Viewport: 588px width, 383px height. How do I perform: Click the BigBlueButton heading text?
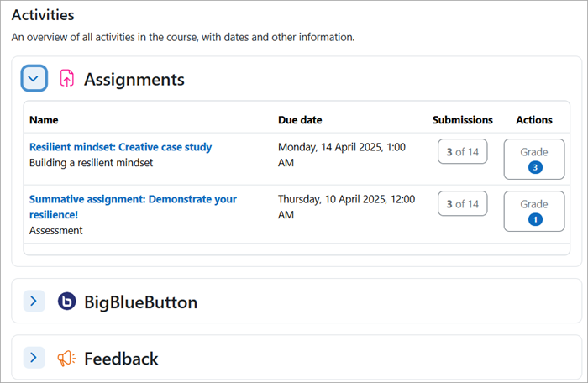(x=140, y=302)
